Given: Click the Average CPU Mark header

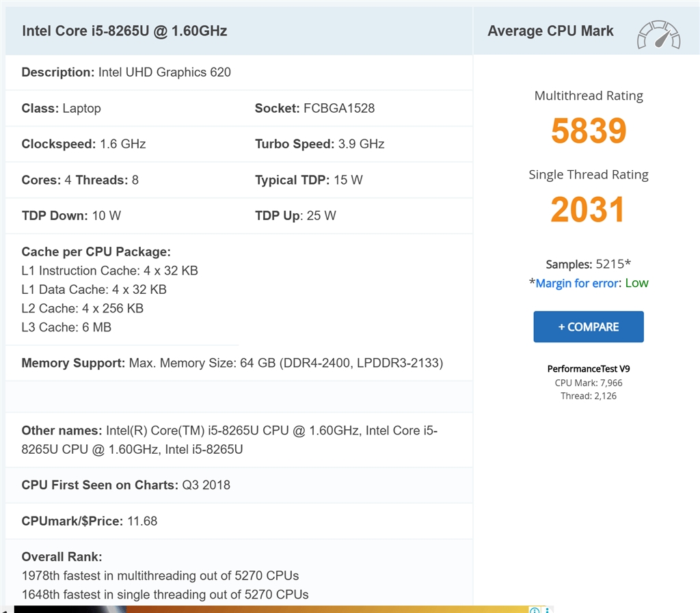Looking at the screenshot, I should [550, 31].
